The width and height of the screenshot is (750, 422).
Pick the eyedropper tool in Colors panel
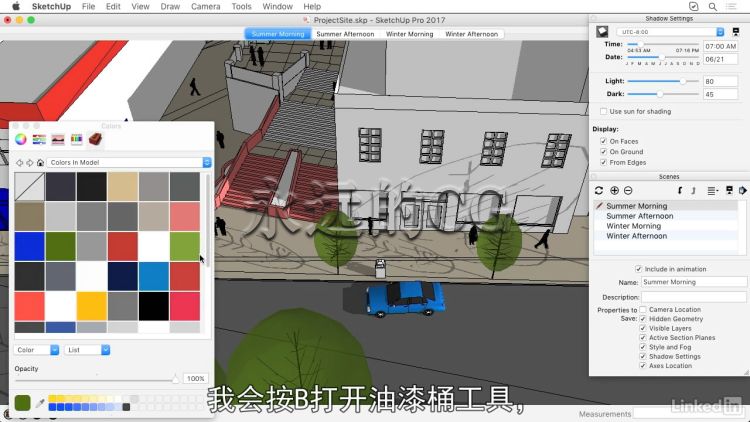pos(40,403)
